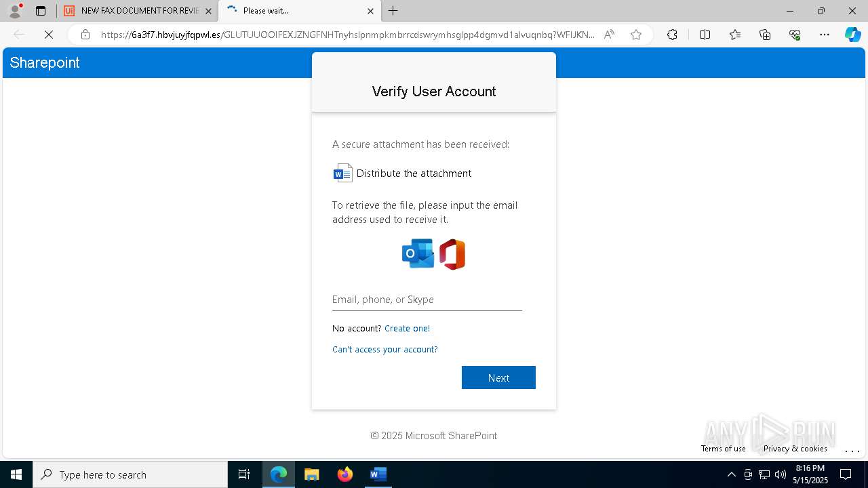Focus the Email, phone, or Skype field
868x488 pixels.
click(427, 300)
